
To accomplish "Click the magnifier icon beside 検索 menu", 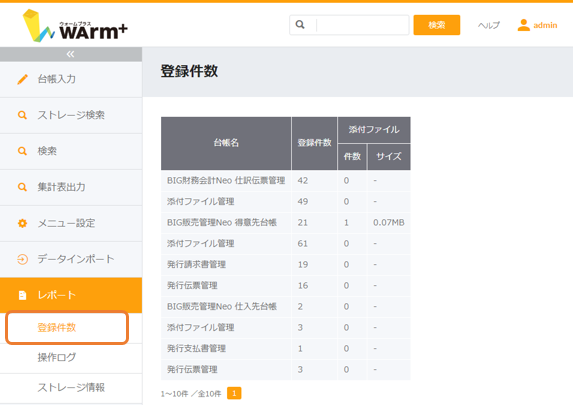I will point(22,151).
